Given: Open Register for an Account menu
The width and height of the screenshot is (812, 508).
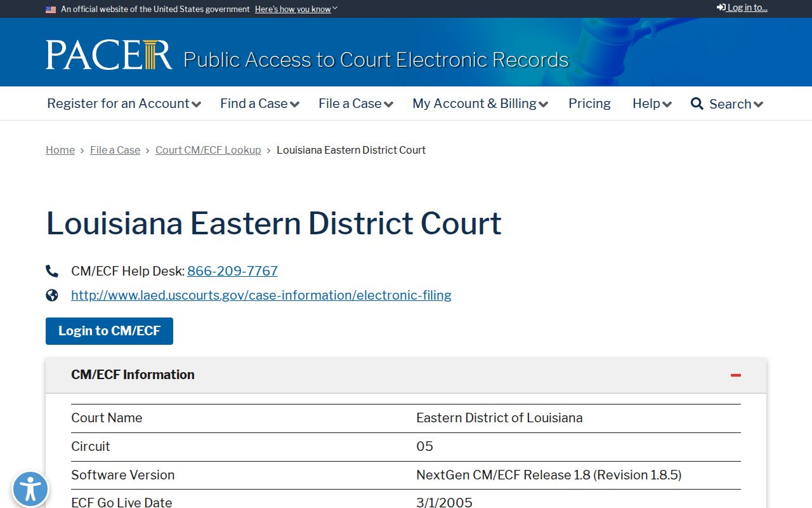Looking at the screenshot, I should point(124,104).
